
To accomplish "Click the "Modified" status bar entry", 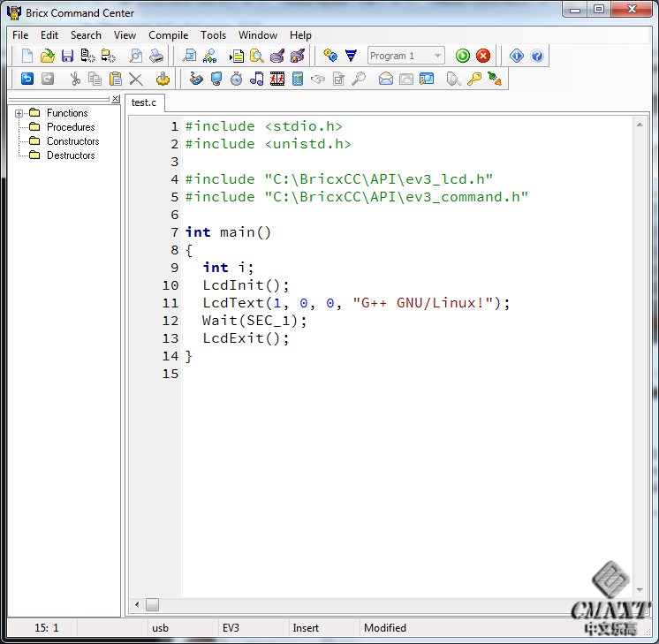I will coord(385,627).
